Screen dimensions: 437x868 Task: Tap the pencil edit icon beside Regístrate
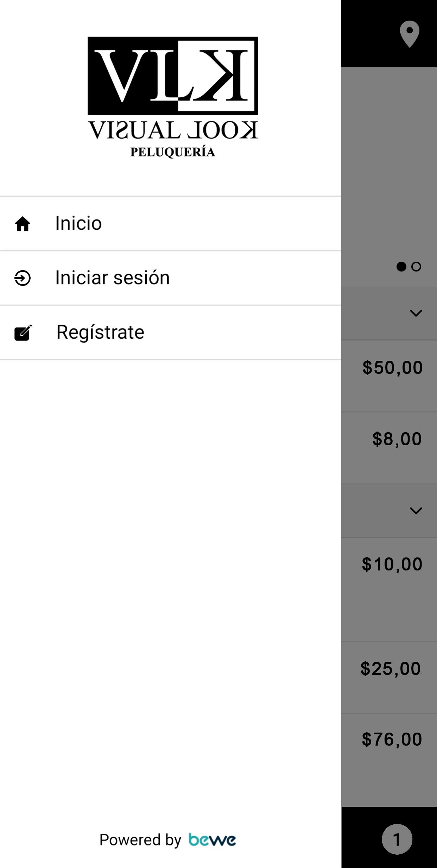click(23, 333)
